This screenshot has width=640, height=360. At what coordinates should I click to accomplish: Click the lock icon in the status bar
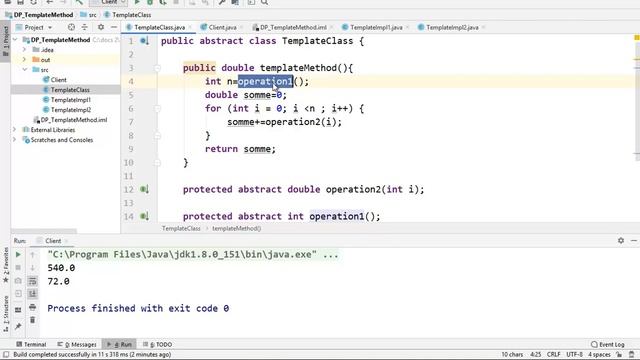click(620, 354)
